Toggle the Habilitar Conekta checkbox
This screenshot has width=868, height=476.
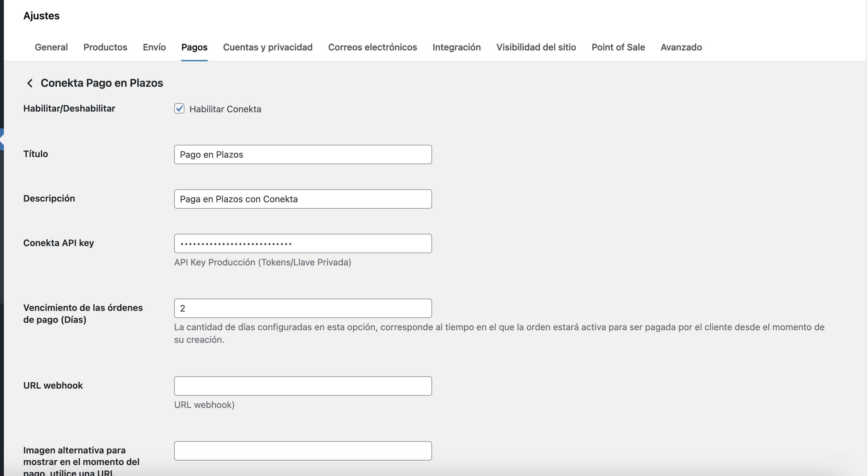click(179, 109)
